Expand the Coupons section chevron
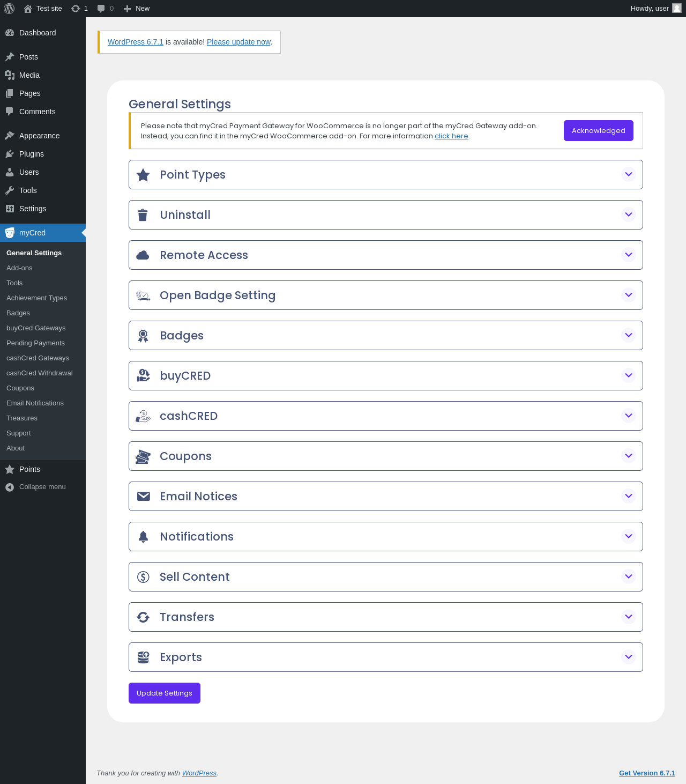Viewport: 686px width, 784px height. click(629, 456)
